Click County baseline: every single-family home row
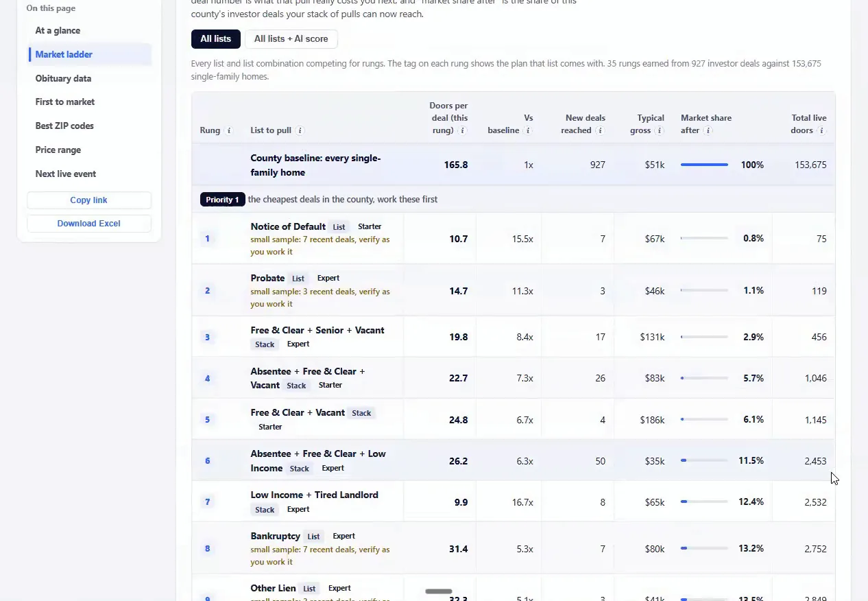Viewport: 868px width, 601px height. (514, 165)
